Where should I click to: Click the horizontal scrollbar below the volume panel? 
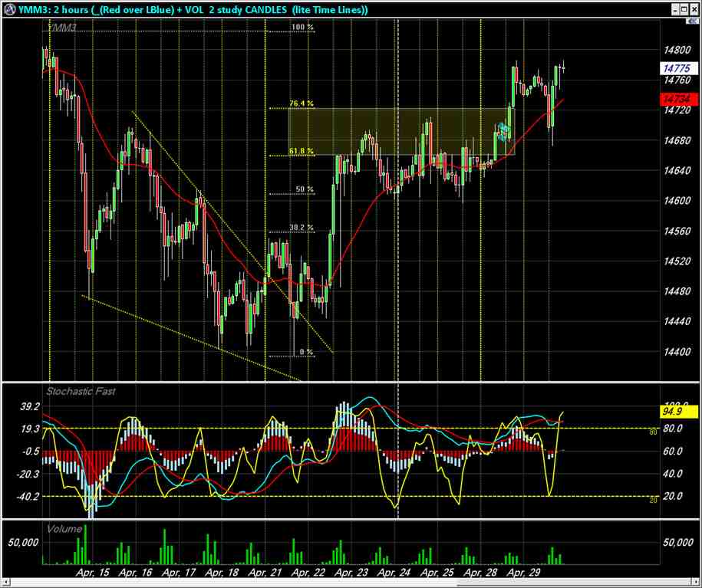345,581
